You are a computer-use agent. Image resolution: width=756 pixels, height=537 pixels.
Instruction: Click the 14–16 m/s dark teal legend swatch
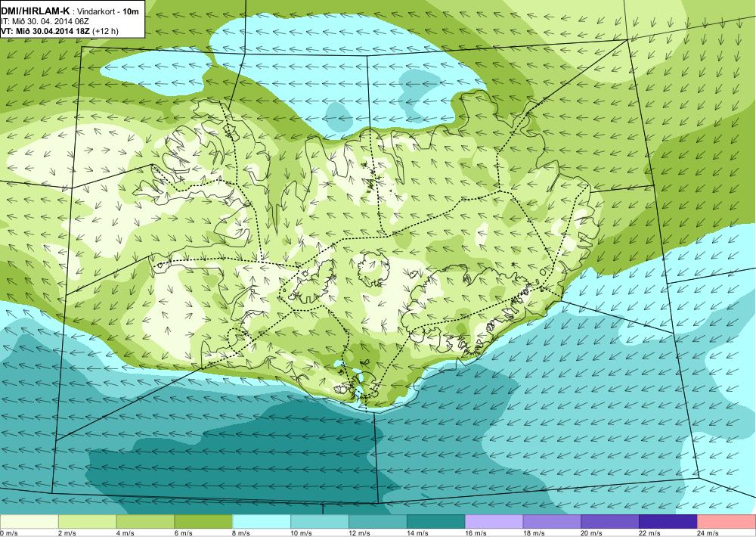[436, 522]
